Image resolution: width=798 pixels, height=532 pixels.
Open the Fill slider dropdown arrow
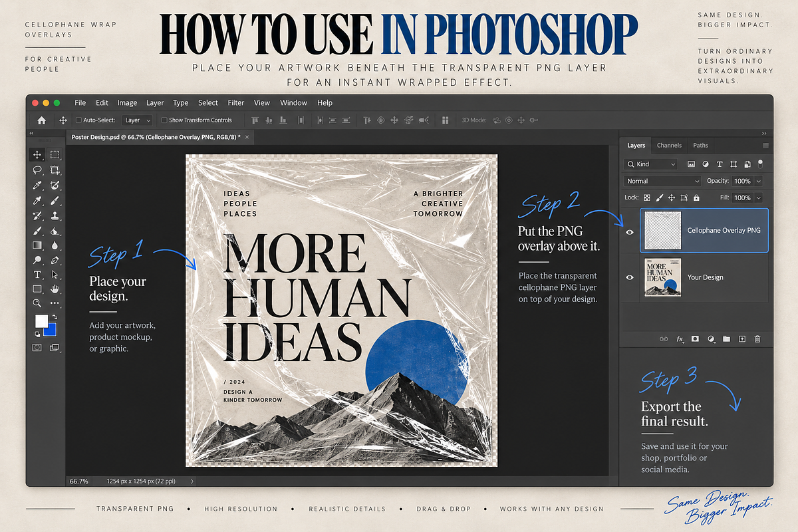[759, 198]
